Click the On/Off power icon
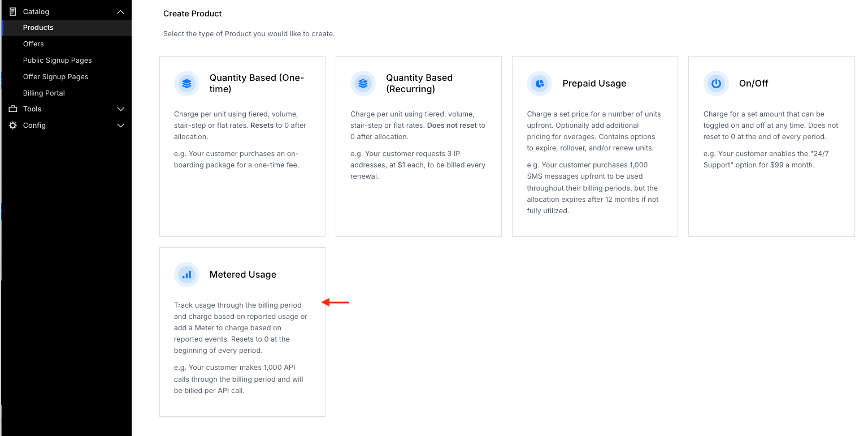868x436 pixels. click(x=716, y=83)
